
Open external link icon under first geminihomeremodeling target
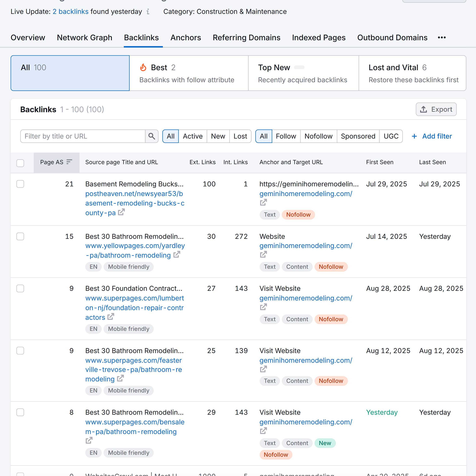click(x=263, y=203)
